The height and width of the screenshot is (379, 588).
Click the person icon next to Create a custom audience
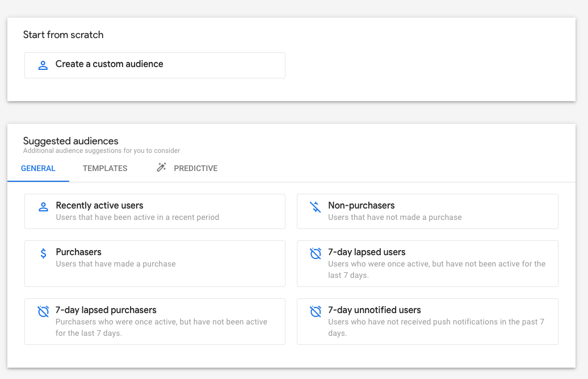(42, 65)
